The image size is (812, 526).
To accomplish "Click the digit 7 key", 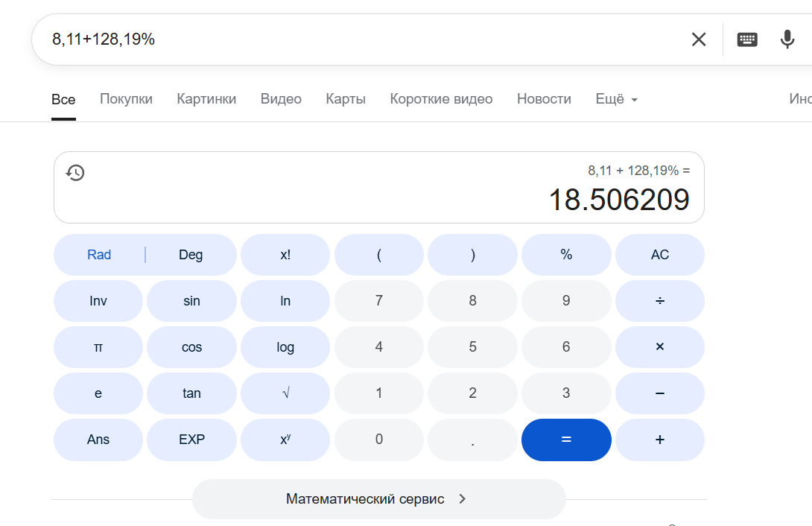I will [379, 301].
